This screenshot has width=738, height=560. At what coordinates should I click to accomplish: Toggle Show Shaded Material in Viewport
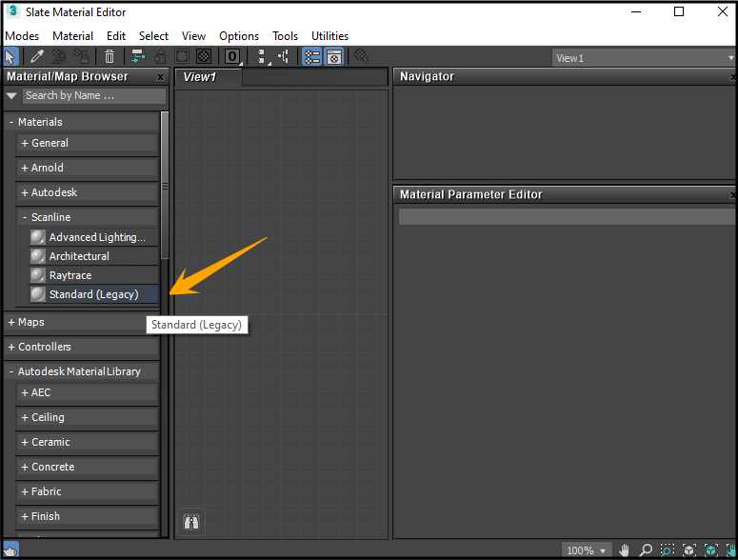click(x=182, y=57)
